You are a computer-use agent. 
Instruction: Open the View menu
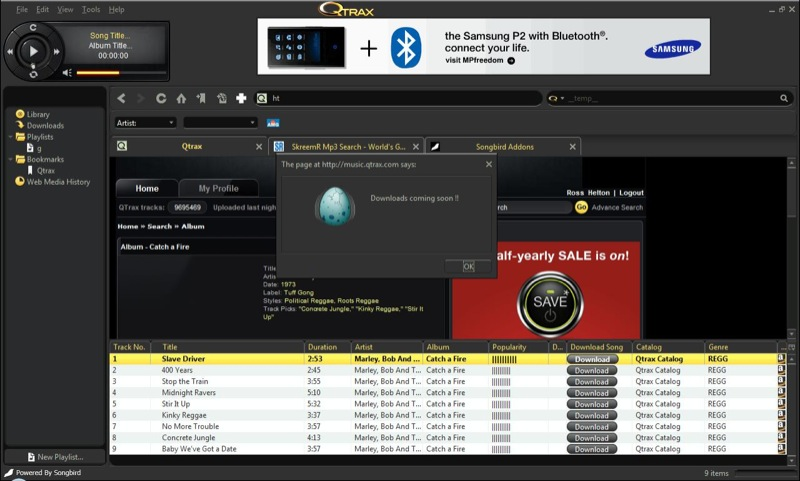pyautogui.click(x=65, y=9)
